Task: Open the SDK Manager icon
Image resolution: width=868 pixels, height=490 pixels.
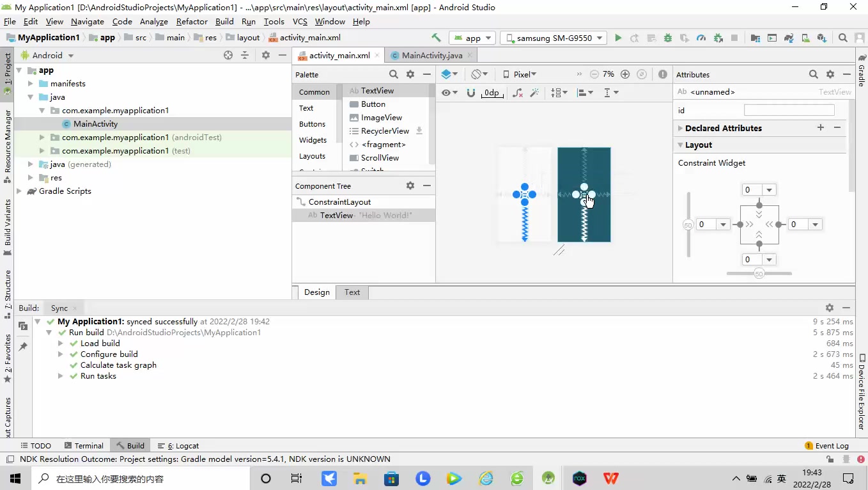Action: 822,38
